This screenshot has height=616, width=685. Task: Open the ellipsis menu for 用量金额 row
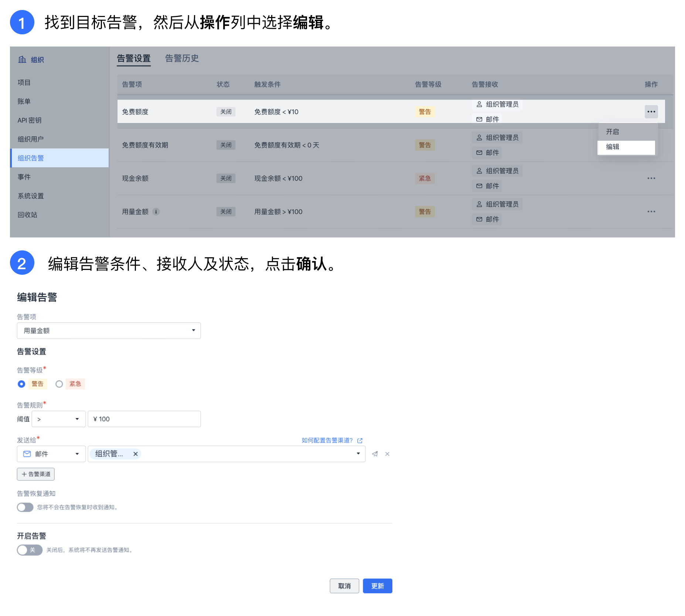[x=651, y=212]
